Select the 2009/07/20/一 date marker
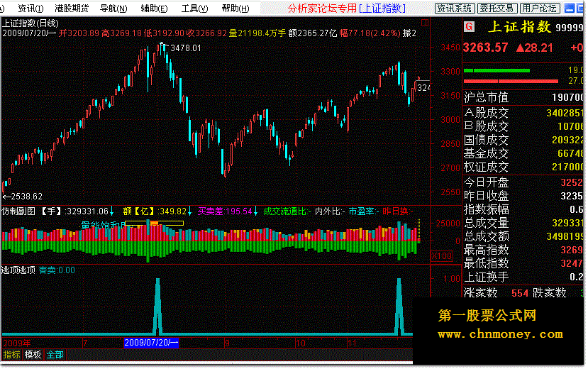The height and width of the screenshot is (369, 588). (151, 343)
